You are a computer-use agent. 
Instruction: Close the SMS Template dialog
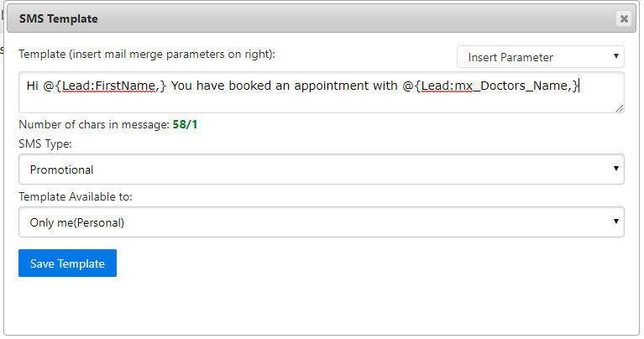click(623, 18)
